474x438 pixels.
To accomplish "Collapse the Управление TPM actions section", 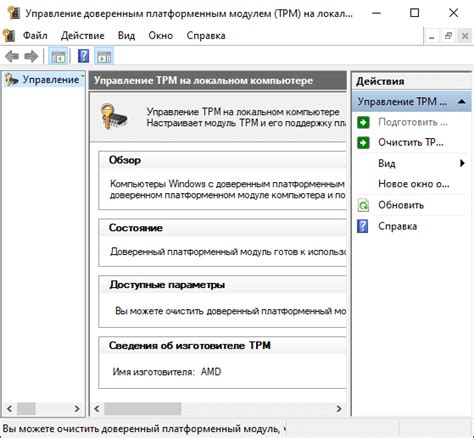I will pos(462,101).
